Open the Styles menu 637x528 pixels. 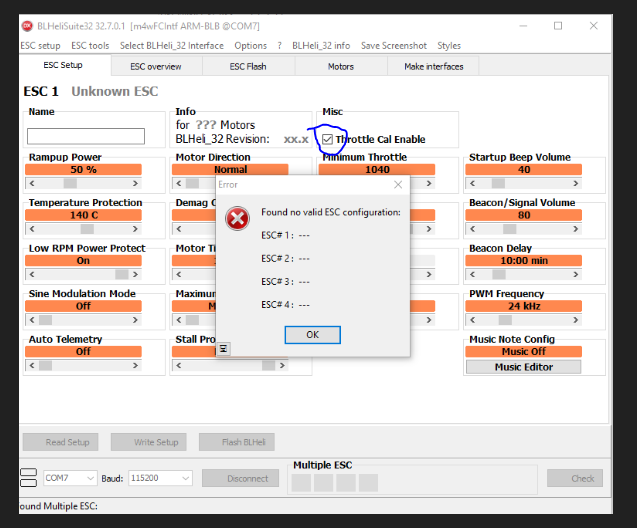(449, 45)
